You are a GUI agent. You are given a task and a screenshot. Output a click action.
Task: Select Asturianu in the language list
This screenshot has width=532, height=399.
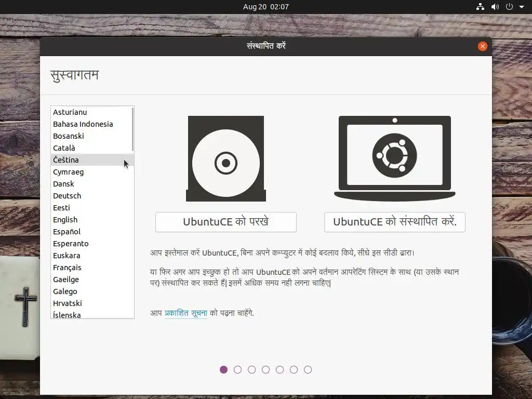click(x=92, y=112)
